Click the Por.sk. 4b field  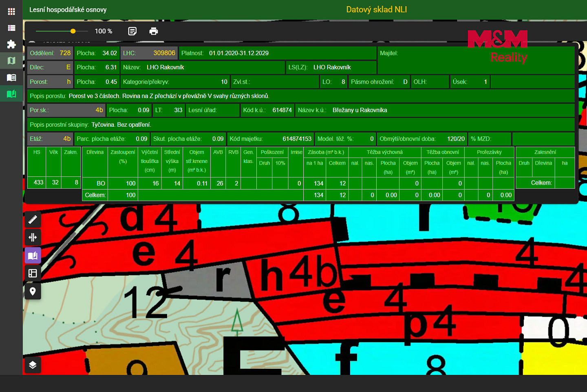[66, 110]
